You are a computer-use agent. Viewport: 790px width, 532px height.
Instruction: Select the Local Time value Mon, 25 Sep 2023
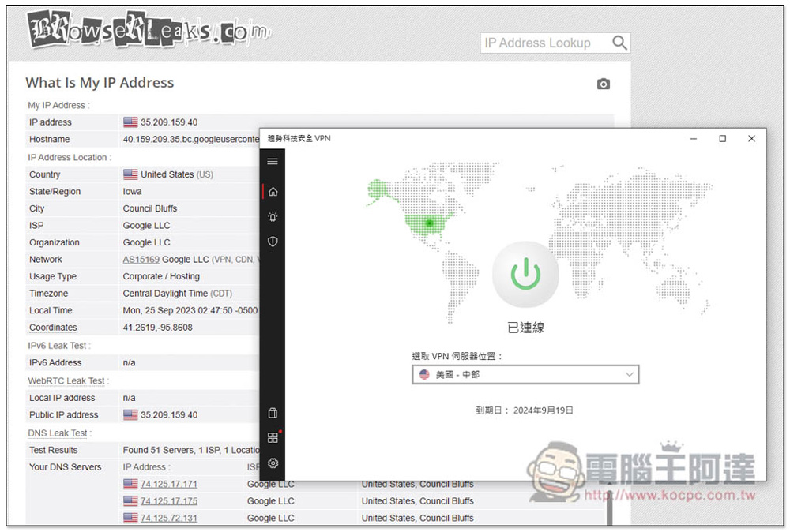pos(190,310)
